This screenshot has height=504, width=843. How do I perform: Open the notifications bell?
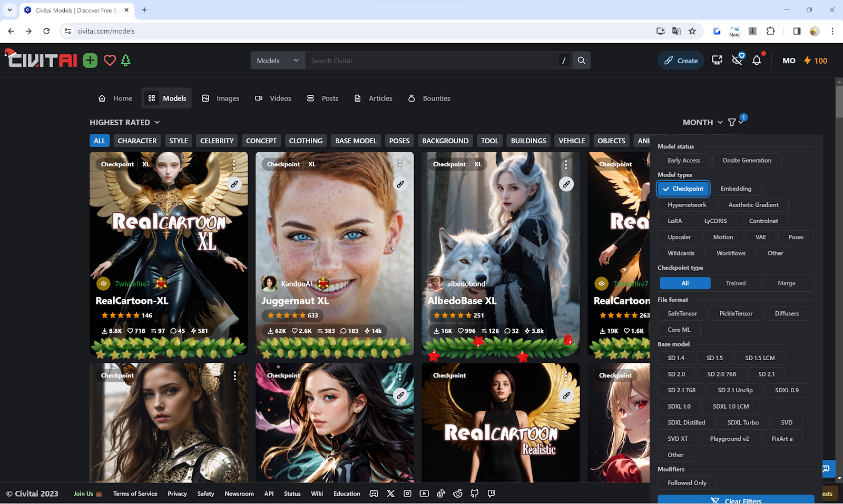click(757, 61)
